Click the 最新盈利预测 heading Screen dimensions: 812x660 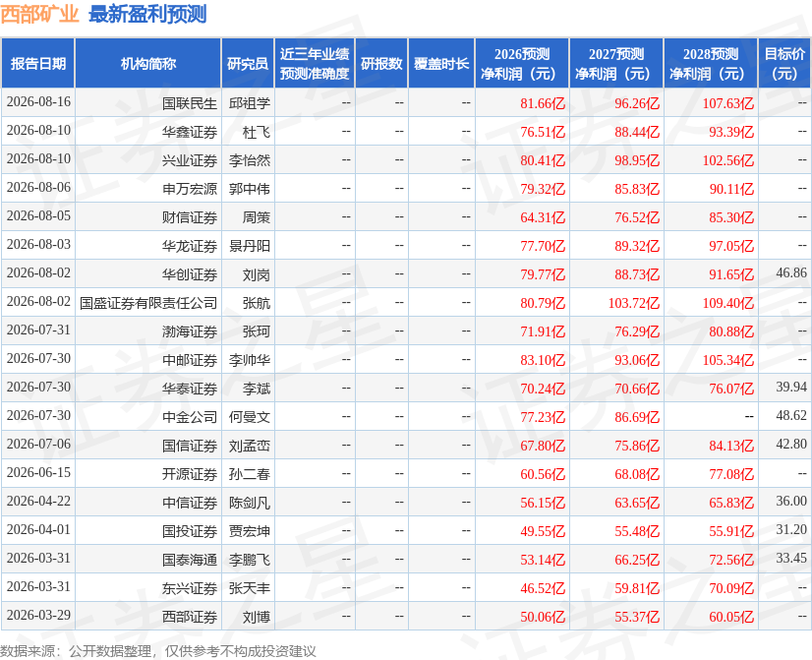pyautogui.click(x=147, y=15)
